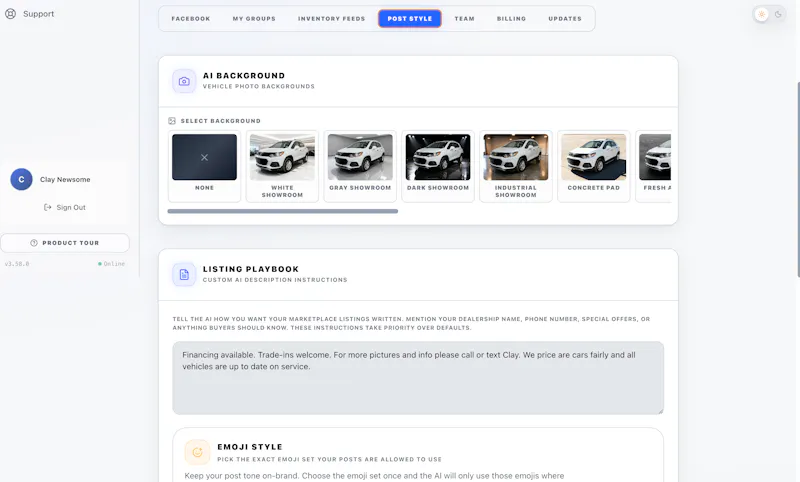
Task: Click the Support lifebuoy icon
Action: tap(10, 14)
